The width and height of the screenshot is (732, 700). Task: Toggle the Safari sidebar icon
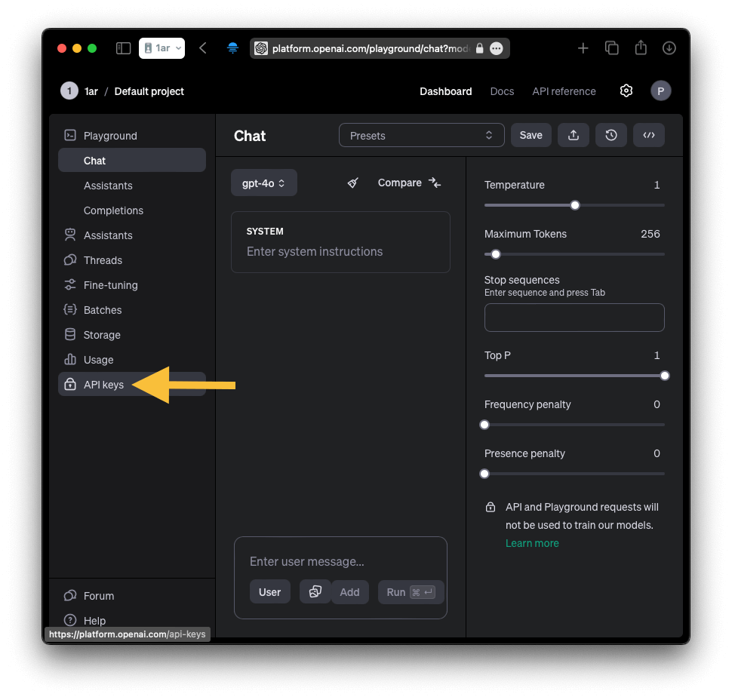click(x=123, y=48)
